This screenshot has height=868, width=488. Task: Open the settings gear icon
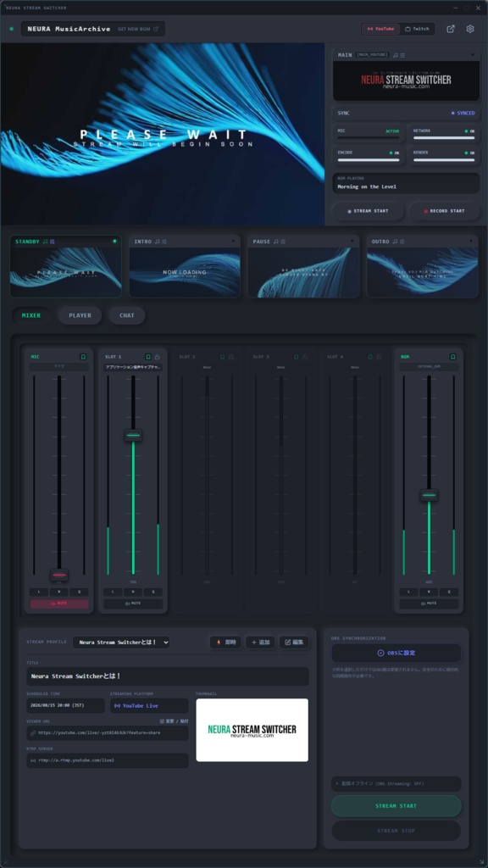point(469,29)
